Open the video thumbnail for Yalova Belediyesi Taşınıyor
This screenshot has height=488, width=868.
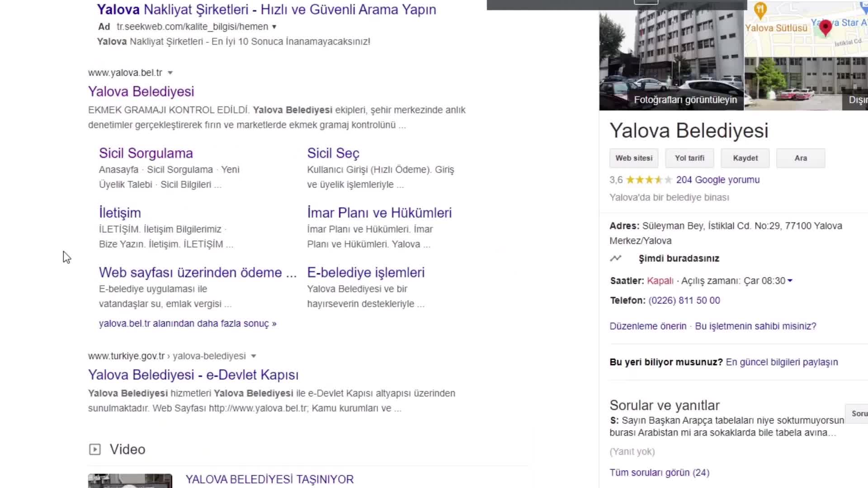130,481
